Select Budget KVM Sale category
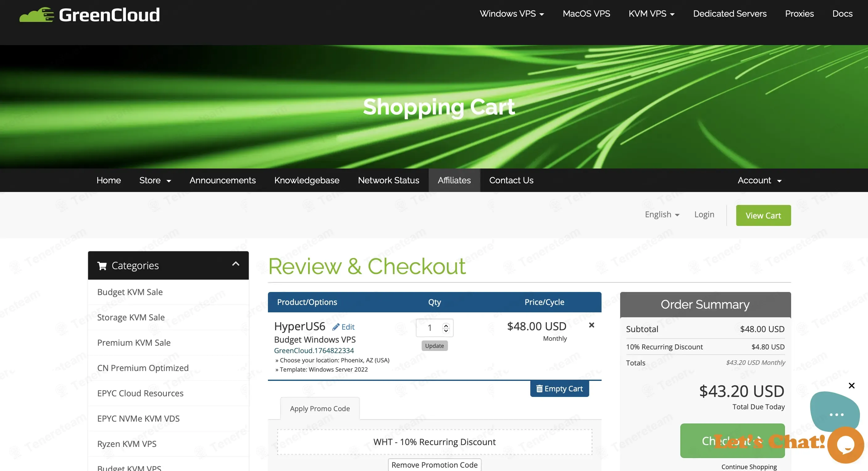This screenshot has height=471, width=868. pos(168,292)
